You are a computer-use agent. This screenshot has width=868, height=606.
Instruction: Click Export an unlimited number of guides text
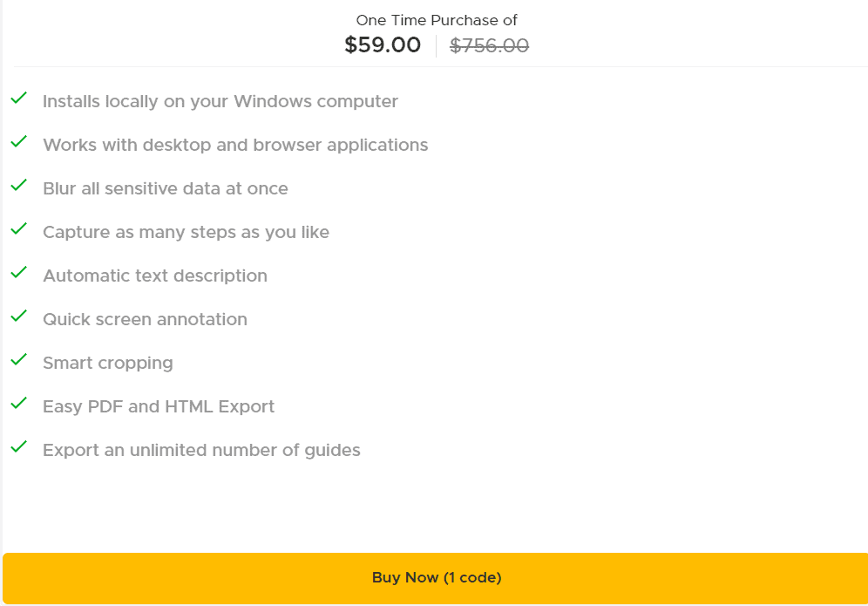(x=201, y=450)
